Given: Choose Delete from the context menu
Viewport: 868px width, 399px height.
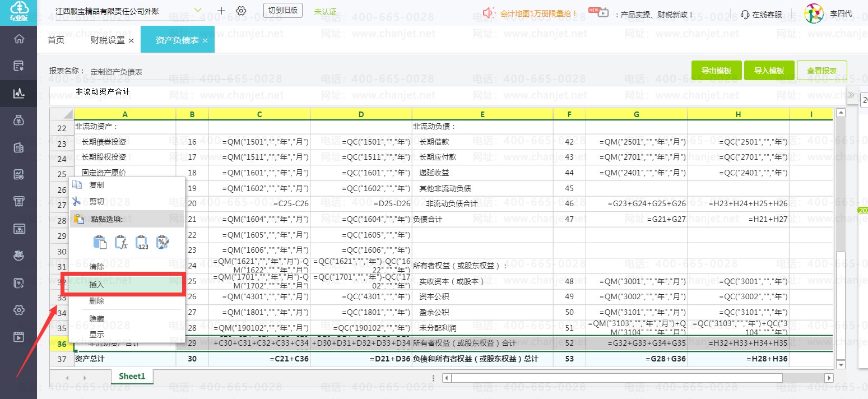Looking at the screenshot, I should point(97,301).
